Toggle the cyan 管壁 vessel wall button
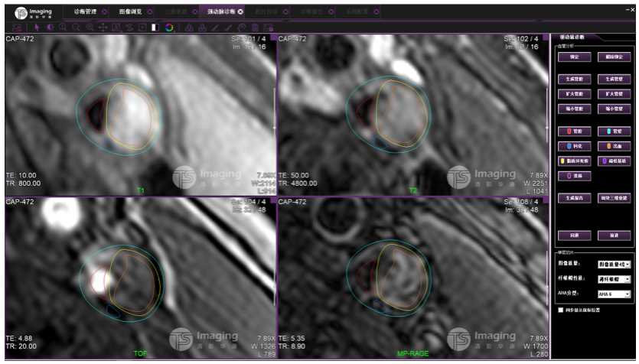Viewport: 639px width, 364px height. [613, 131]
